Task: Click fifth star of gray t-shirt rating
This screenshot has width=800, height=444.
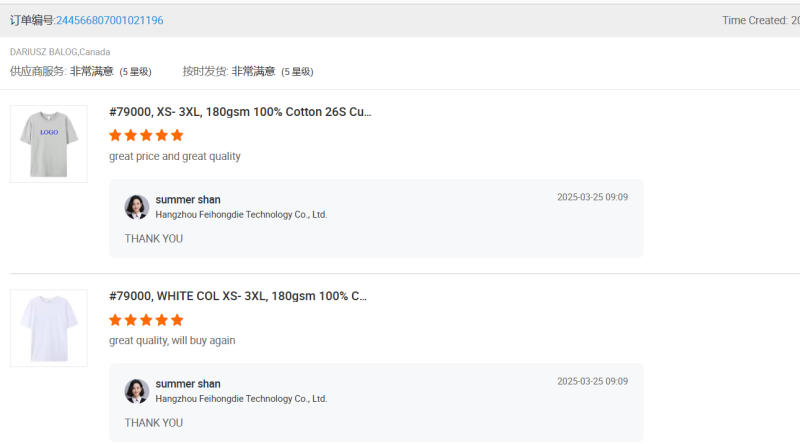Action: coord(177,135)
